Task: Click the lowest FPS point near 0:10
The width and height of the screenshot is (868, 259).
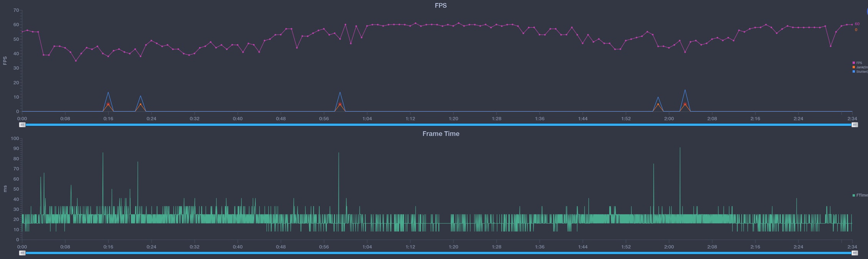Action: (x=76, y=61)
